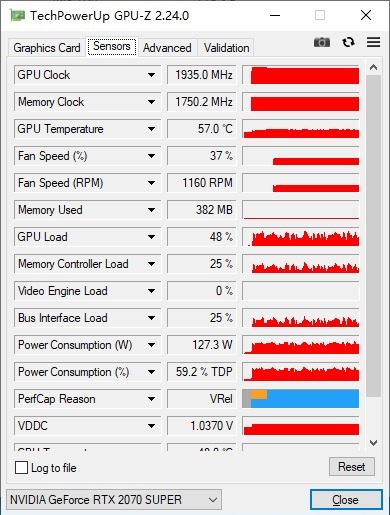
Task: Switch to the Advanced tab
Action: tap(167, 48)
